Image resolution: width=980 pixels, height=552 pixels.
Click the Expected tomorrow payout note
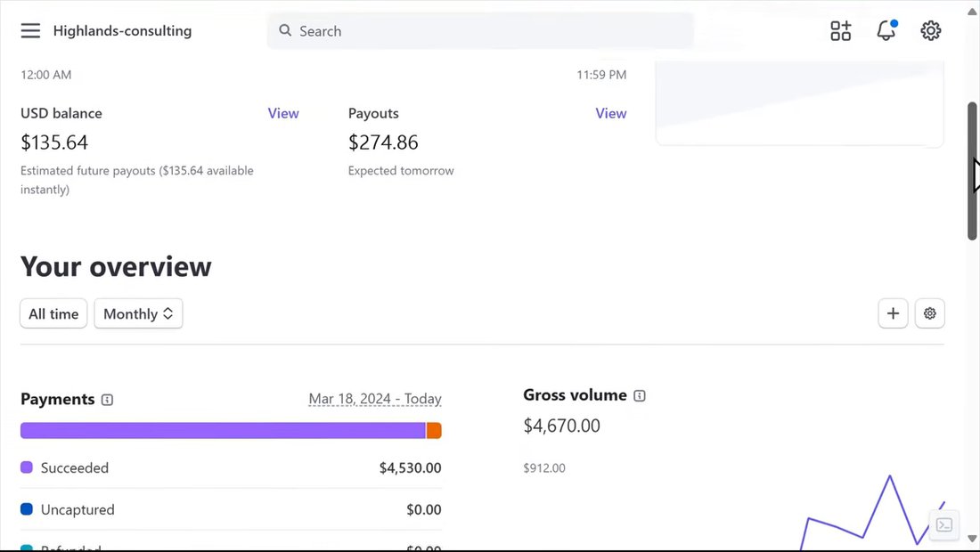401,170
